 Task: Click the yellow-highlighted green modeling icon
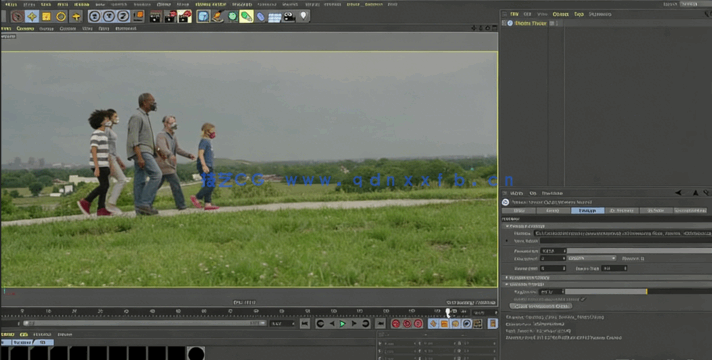246,17
